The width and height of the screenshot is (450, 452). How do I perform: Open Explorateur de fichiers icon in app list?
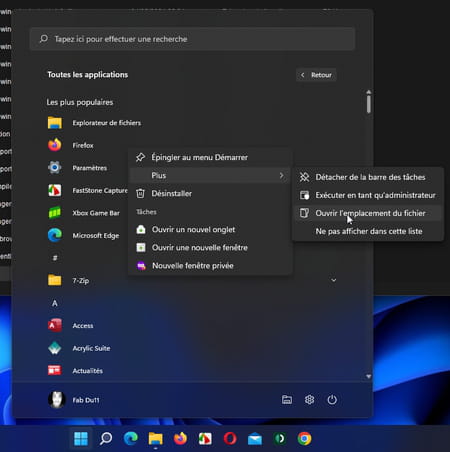(55, 123)
